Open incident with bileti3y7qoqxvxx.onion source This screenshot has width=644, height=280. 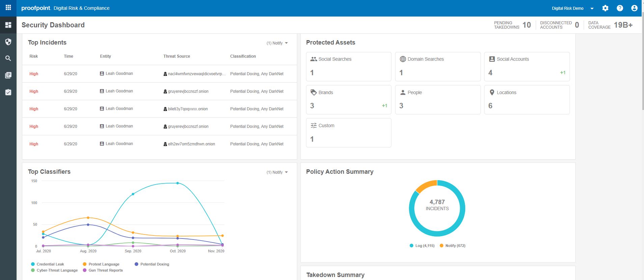[x=159, y=109]
